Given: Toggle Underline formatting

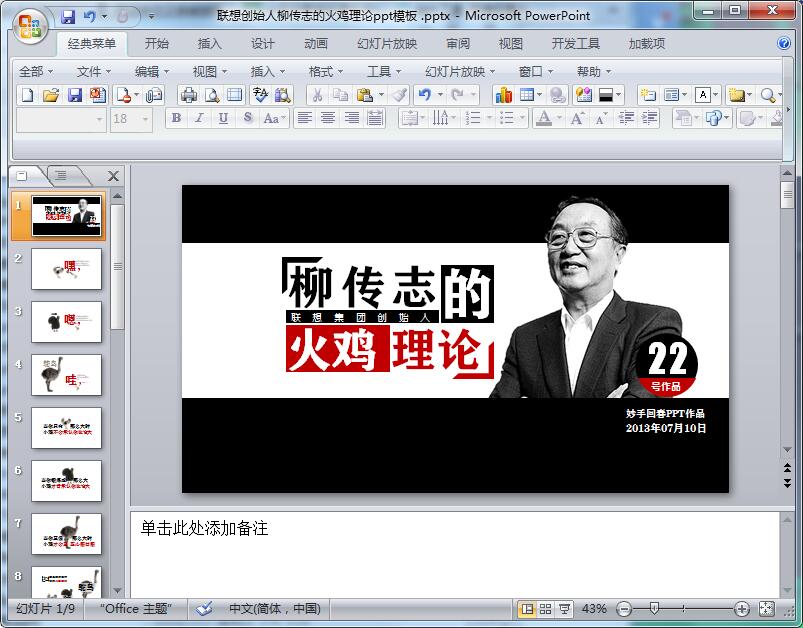Looking at the screenshot, I should click(x=223, y=118).
